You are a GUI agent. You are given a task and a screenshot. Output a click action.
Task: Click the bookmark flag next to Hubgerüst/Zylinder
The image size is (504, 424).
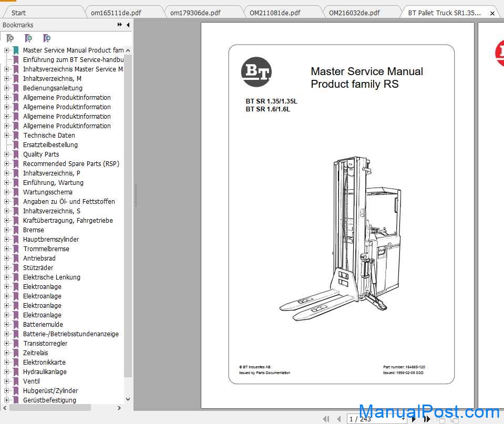(16, 390)
